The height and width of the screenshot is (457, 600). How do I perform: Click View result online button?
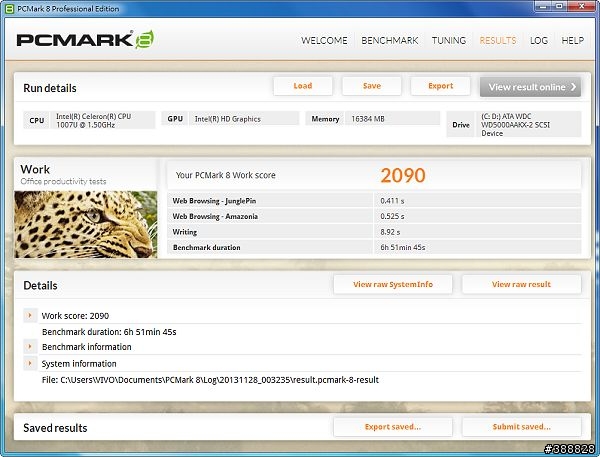click(x=530, y=87)
